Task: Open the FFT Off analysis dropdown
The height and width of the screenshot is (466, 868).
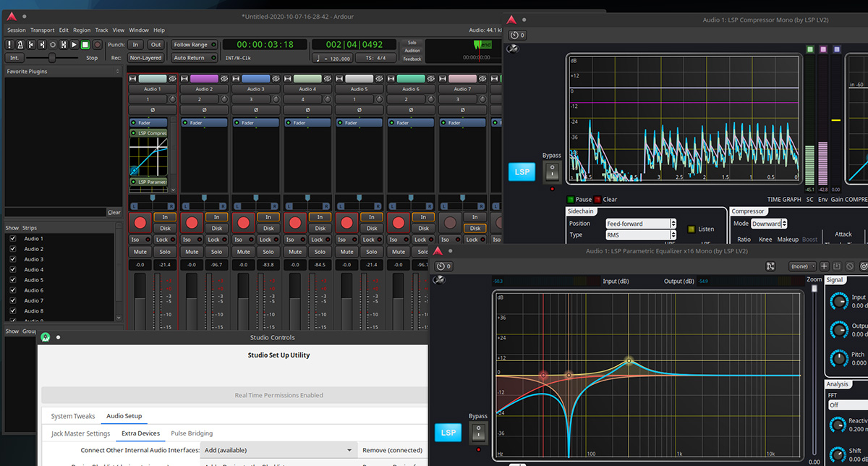Action: (x=847, y=405)
